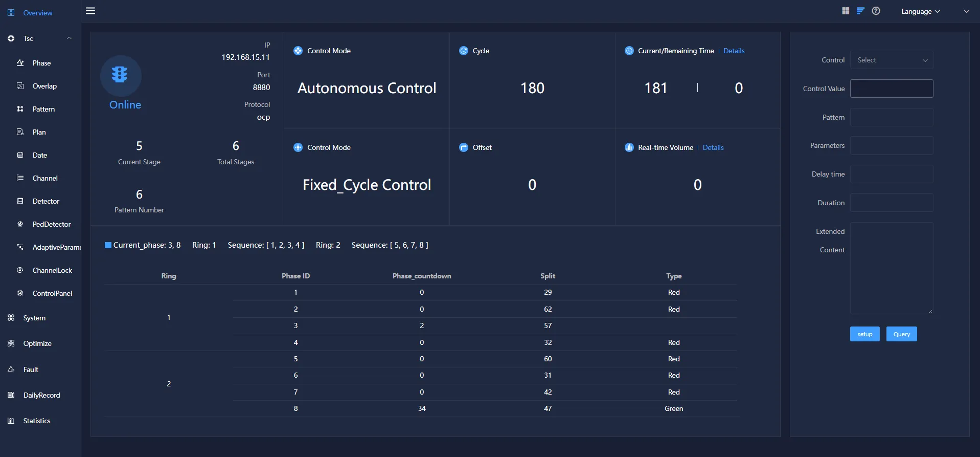Click the Date calendar icon
This screenshot has width=980, height=457.
pos(20,155)
